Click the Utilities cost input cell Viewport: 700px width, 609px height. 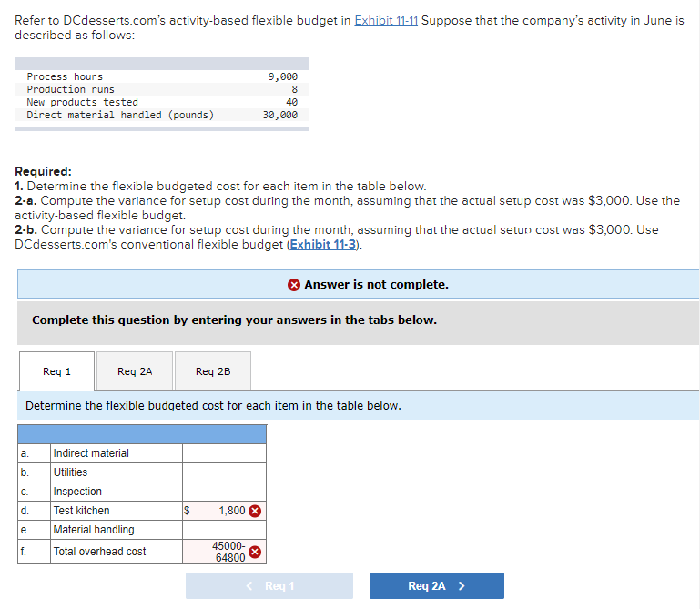224,472
